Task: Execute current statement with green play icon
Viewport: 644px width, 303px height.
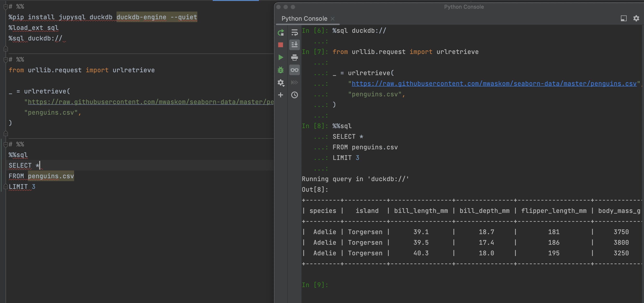Action: click(x=281, y=57)
